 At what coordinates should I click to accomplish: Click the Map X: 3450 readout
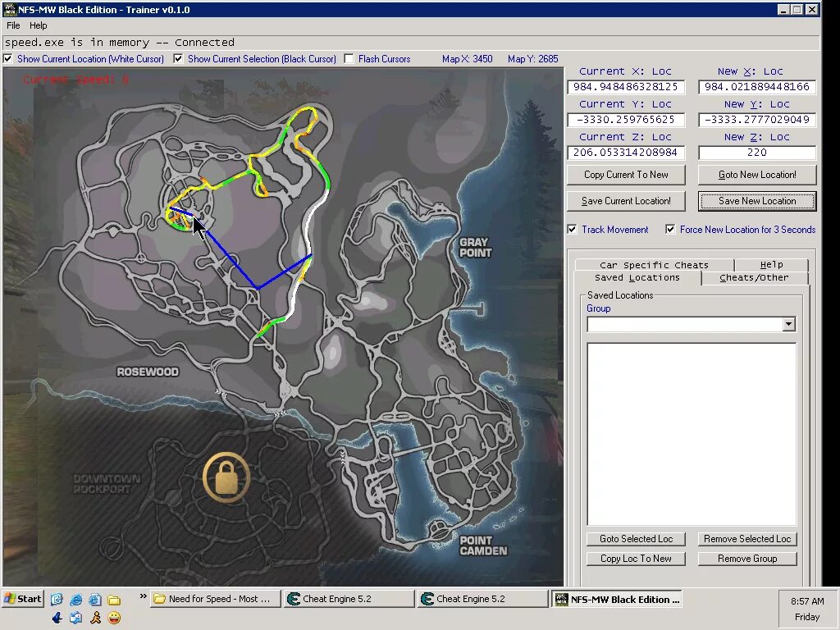467,59
